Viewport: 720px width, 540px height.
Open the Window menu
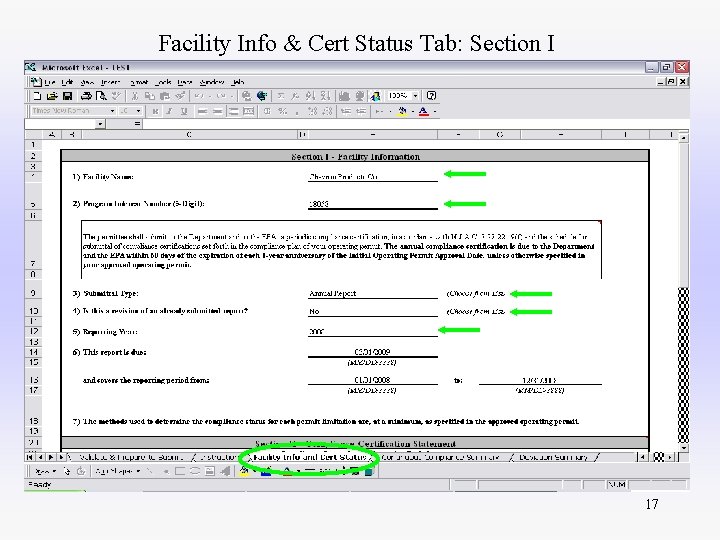click(x=212, y=82)
